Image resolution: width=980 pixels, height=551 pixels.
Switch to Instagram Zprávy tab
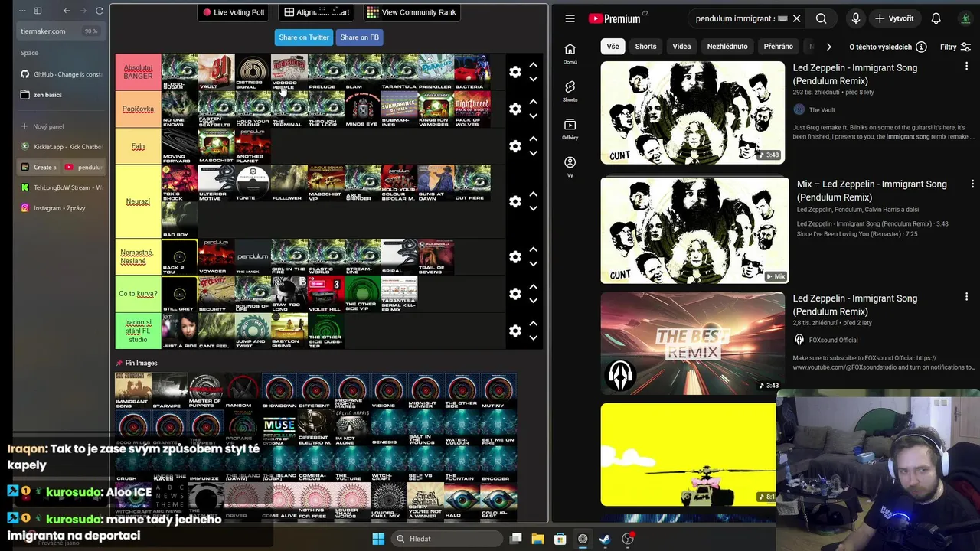pyautogui.click(x=61, y=208)
